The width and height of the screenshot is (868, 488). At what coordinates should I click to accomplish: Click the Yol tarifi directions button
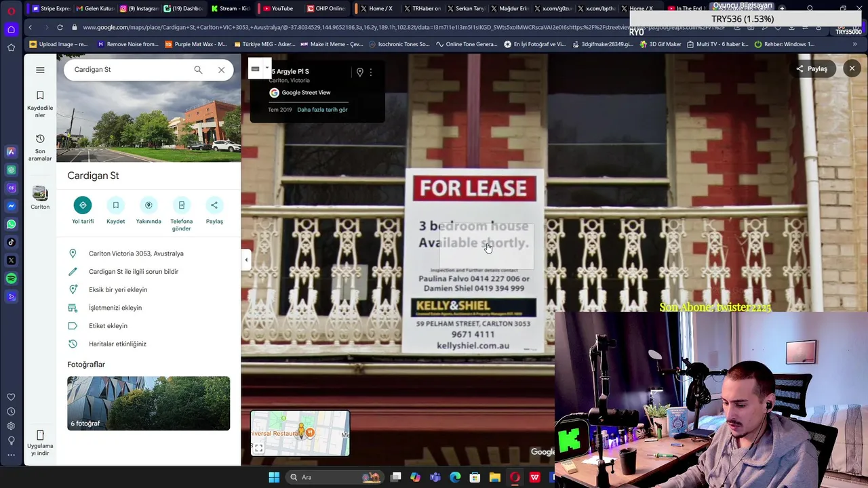coord(83,211)
